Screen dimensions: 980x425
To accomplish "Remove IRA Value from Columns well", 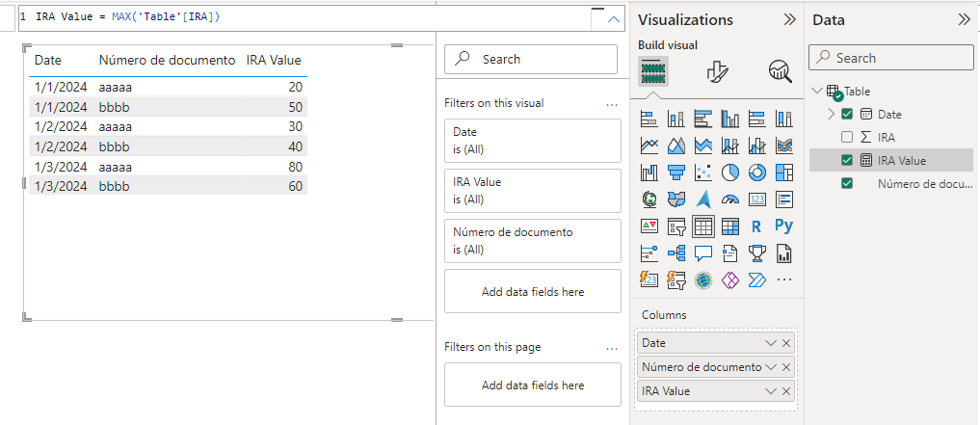I will 786,391.
